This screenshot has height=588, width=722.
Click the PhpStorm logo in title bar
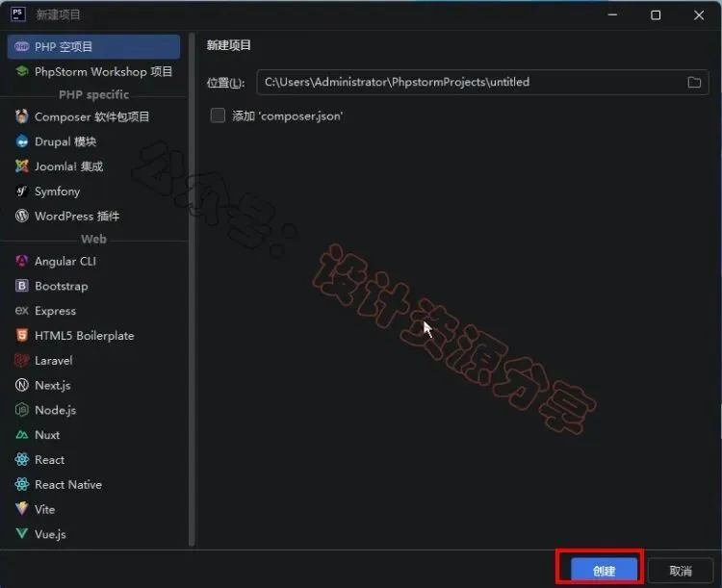tap(17, 14)
